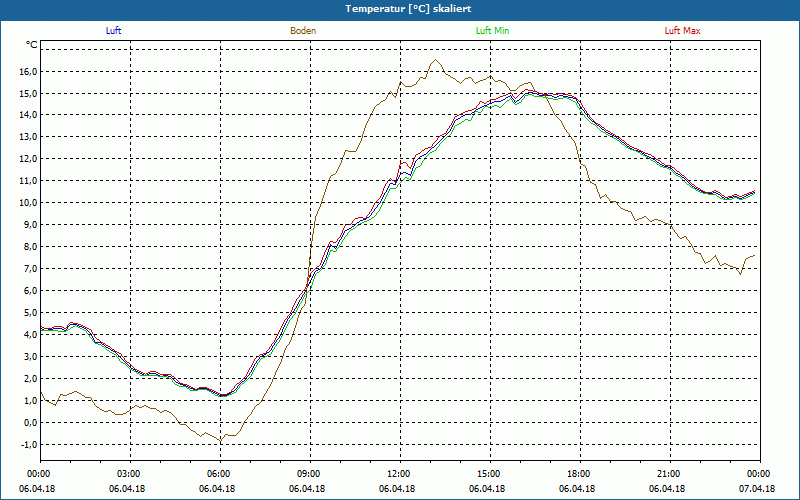Click the '5,0' y-axis value
800x500 pixels.
31,313
